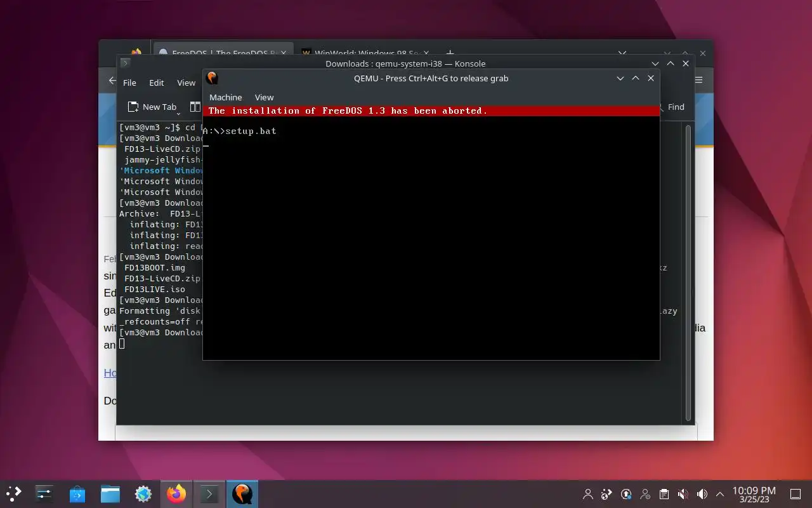
Task: Minimize the Konsole window
Action: coord(655,63)
